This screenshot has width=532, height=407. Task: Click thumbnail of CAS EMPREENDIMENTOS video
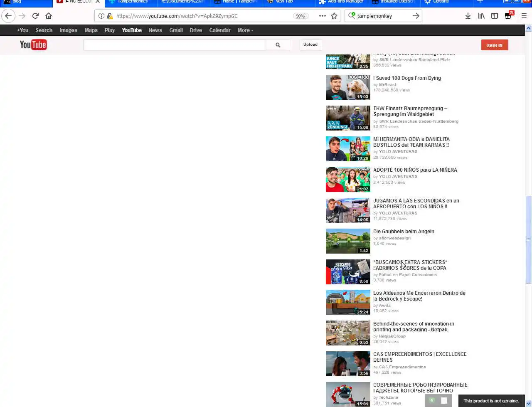348,364
